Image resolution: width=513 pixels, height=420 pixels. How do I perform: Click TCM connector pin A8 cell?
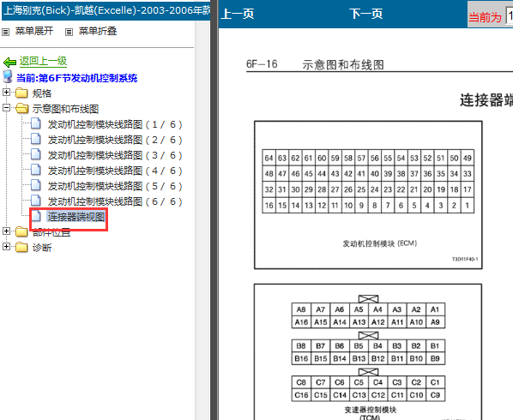pos(301,309)
